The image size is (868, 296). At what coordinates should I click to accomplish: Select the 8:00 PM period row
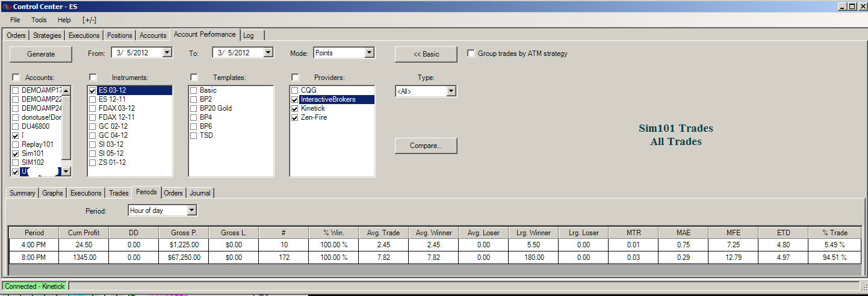[x=435, y=257]
